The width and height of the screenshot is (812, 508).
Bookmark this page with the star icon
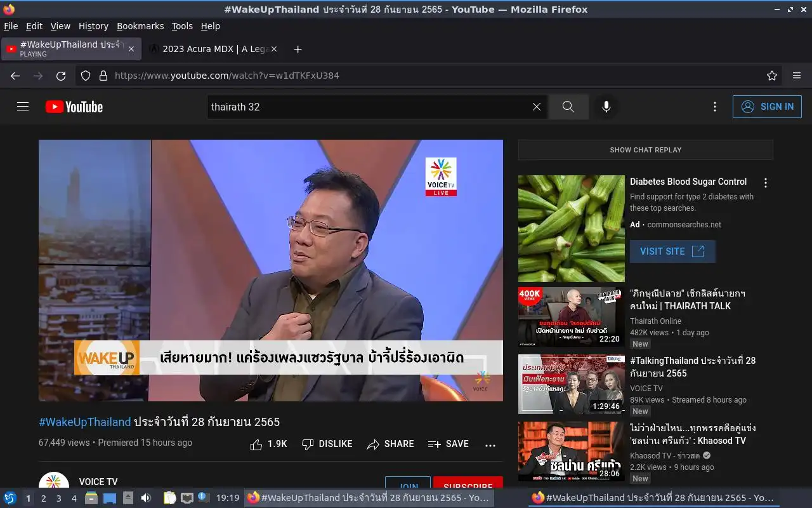coord(772,76)
